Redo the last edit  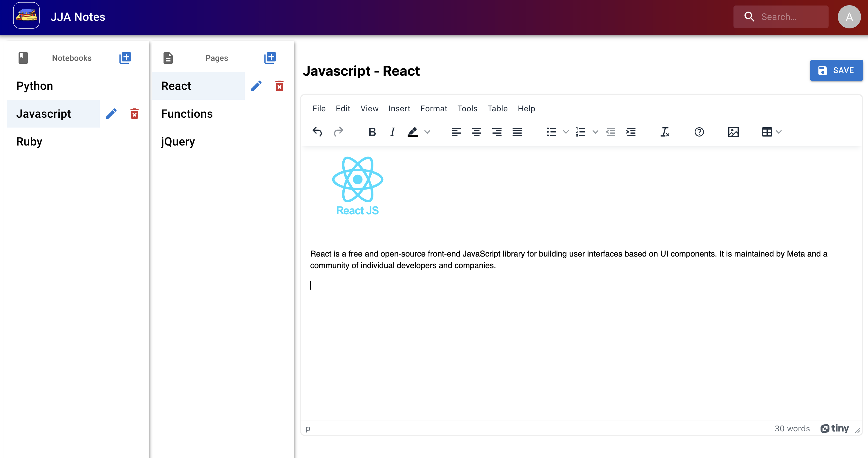pos(338,132)
